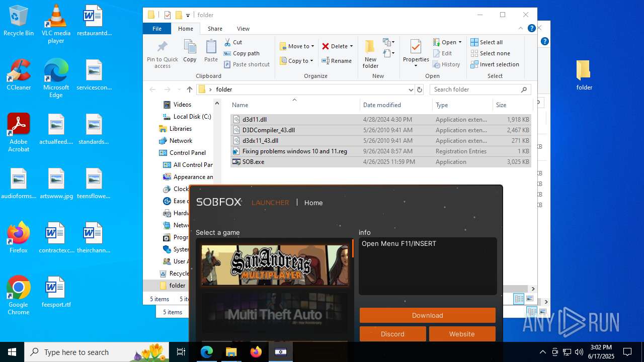Sort files by Name column header
Screen dimensions: 644x362
tap(295, 105)
